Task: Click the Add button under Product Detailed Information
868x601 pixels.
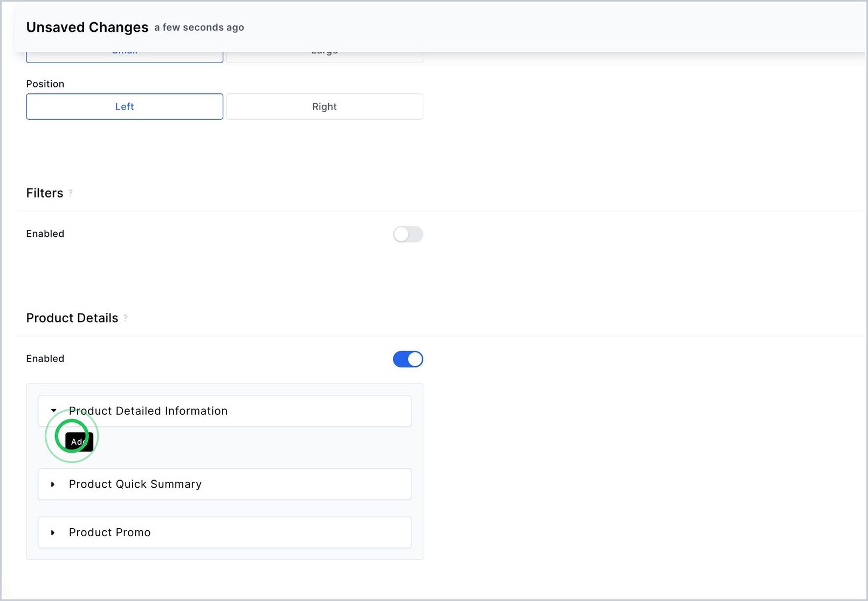Action: click(79, 441)
